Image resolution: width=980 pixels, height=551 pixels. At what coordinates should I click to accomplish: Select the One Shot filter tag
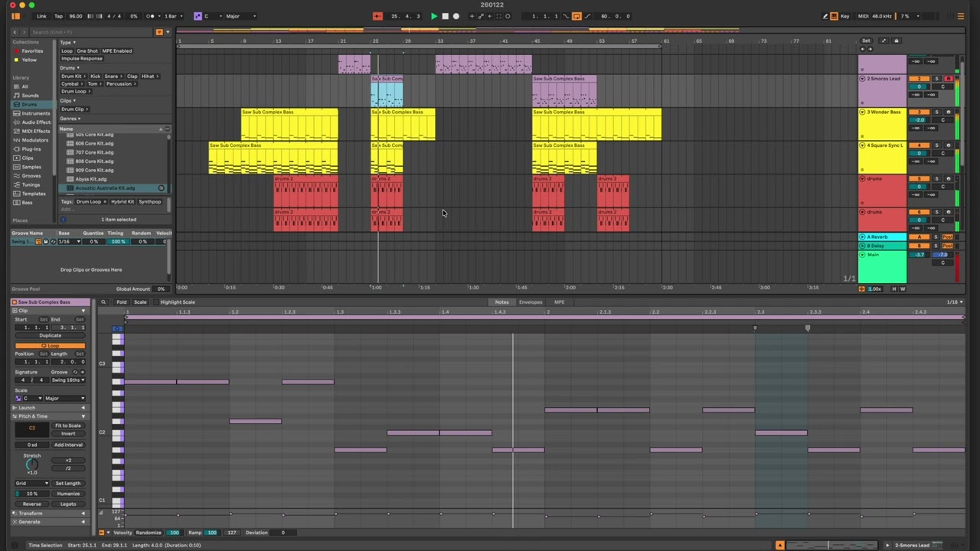coord(87,51)
